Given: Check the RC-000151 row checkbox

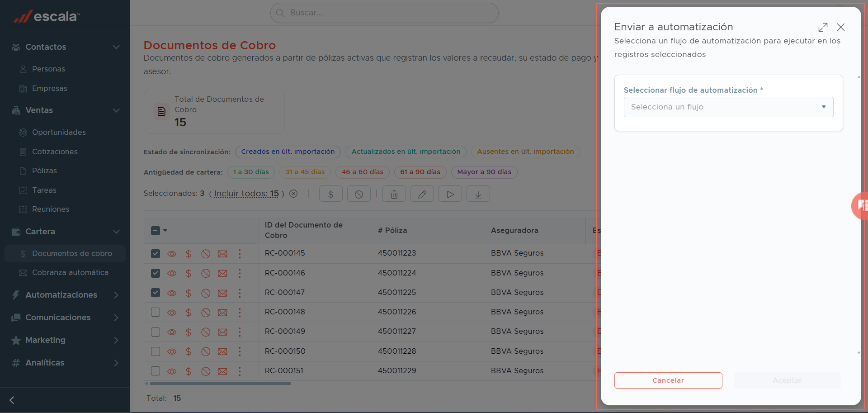Looking at the screenshot, I should [x=156, y=371].
